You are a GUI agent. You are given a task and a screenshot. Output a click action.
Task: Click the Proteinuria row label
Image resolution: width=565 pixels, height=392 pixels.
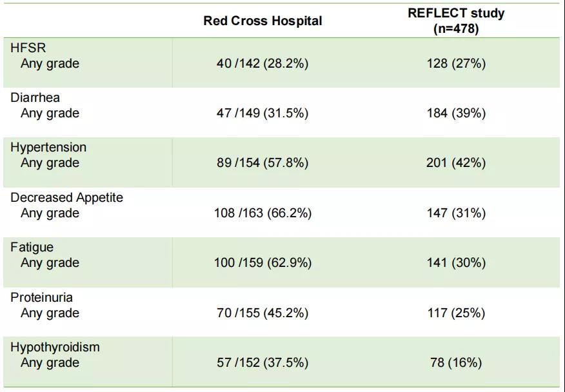click(x=41, y=297)
